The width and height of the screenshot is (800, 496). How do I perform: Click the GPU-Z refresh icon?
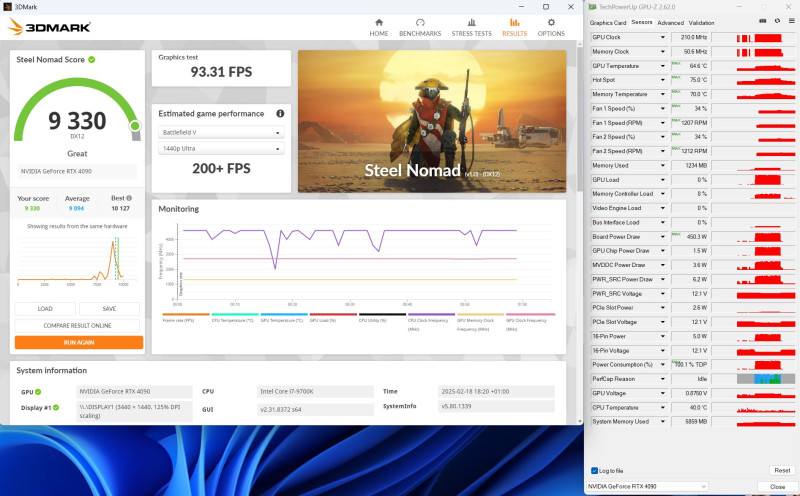pyautogui.click(x=777, y=21)
